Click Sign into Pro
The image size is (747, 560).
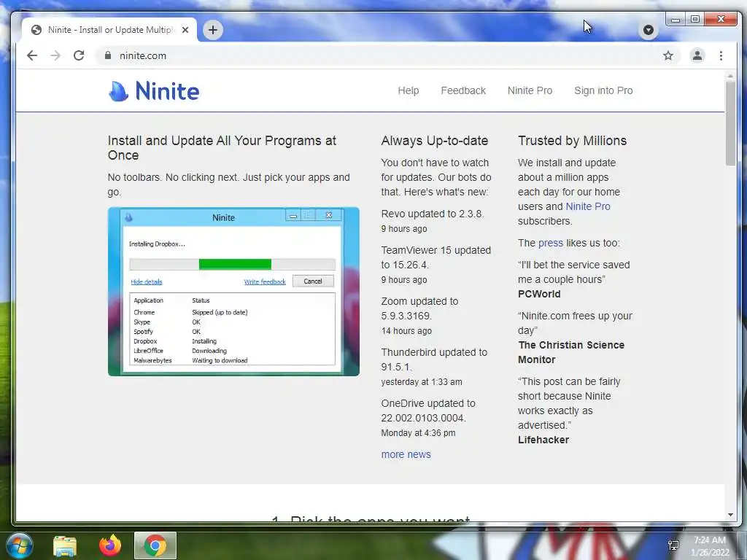point(603,90)
